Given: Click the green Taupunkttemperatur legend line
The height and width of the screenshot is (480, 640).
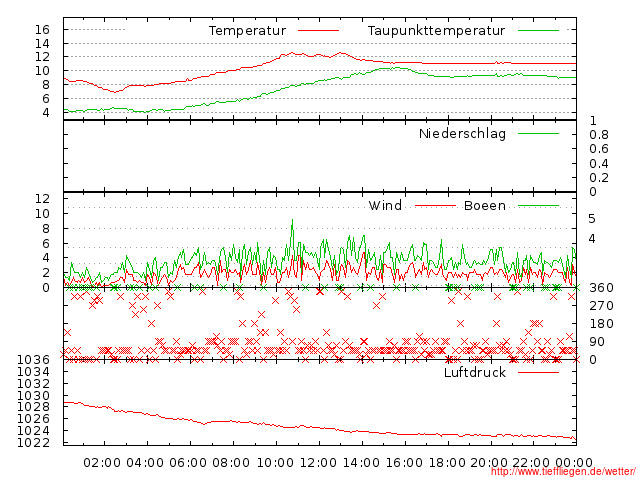Looking at the screenshot, I should [538, 30].
